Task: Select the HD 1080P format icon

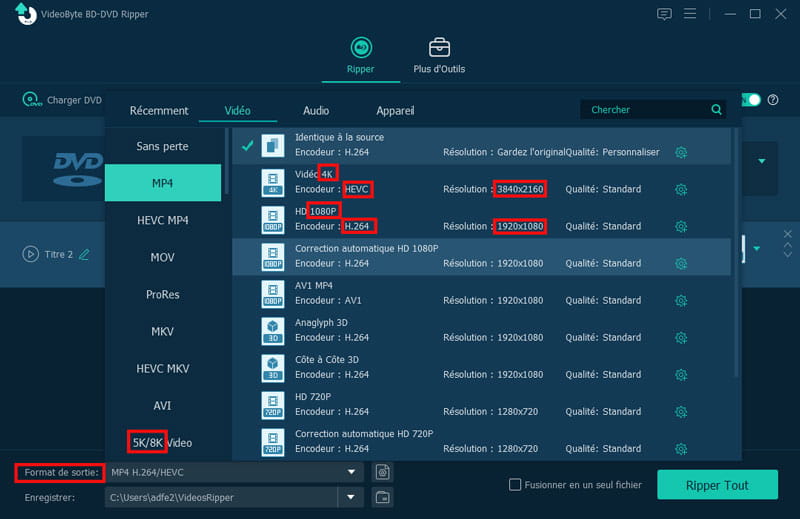Action: [x=273, y=219]
